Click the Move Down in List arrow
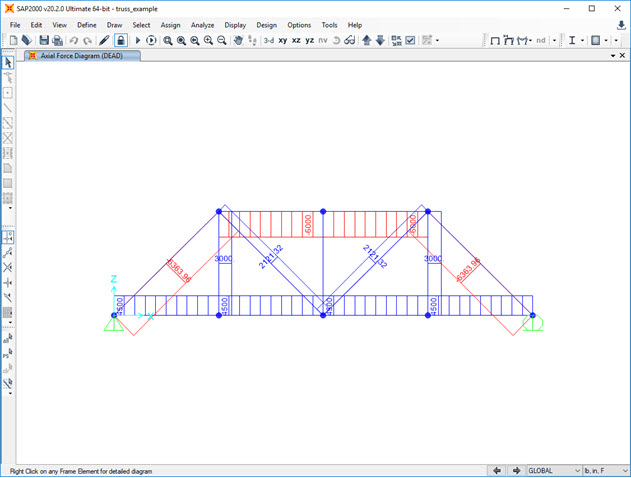Screen dimensions: 631x478 coord(379,40)
